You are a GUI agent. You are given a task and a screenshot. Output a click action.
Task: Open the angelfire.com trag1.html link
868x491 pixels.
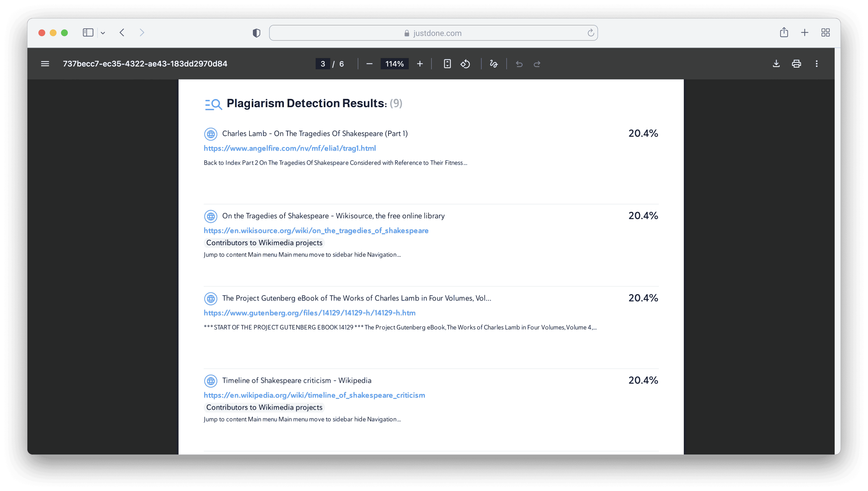pyautogui.click(x=290, y=148)
